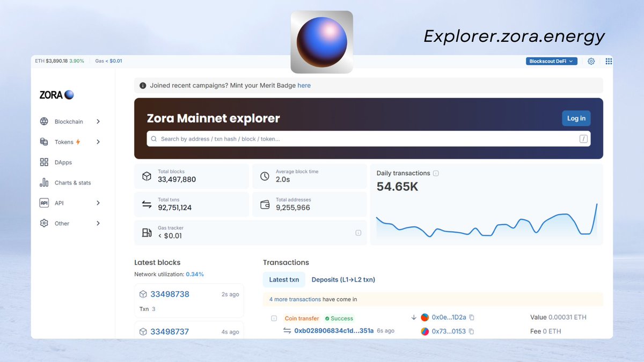Select the Latest txn tab

tap(284, 279)
